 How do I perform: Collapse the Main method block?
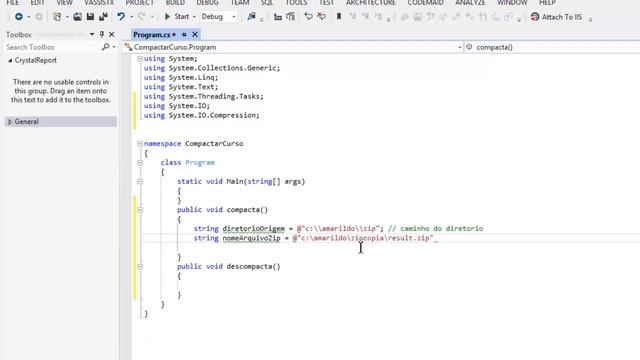click(x=140, y=182)
